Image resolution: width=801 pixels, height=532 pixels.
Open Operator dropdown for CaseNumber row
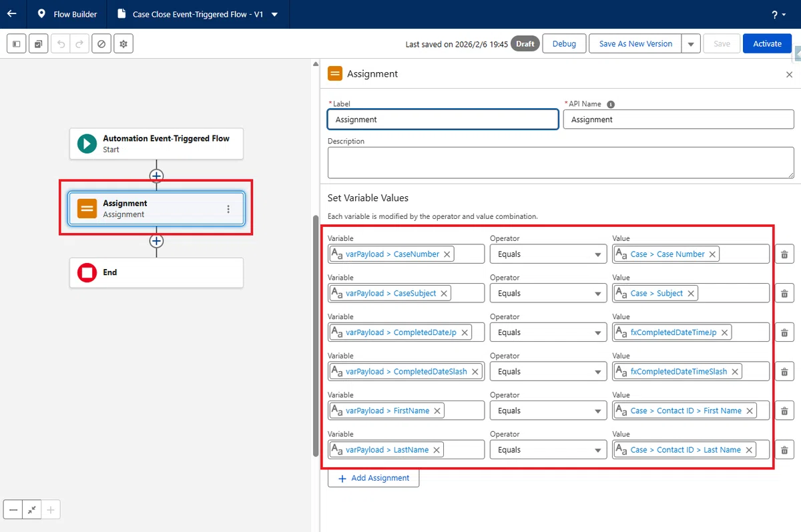coord(548,254)
